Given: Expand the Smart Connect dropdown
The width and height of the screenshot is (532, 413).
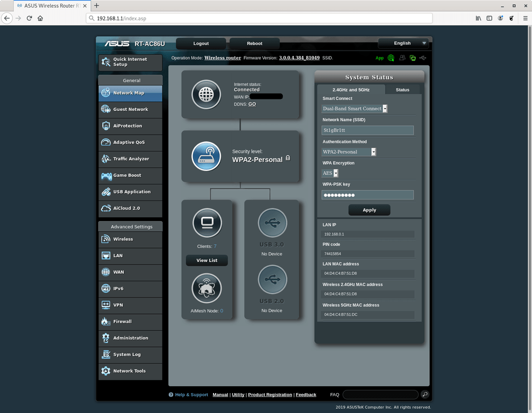Looking at the screenshot, I should [355, 109].
